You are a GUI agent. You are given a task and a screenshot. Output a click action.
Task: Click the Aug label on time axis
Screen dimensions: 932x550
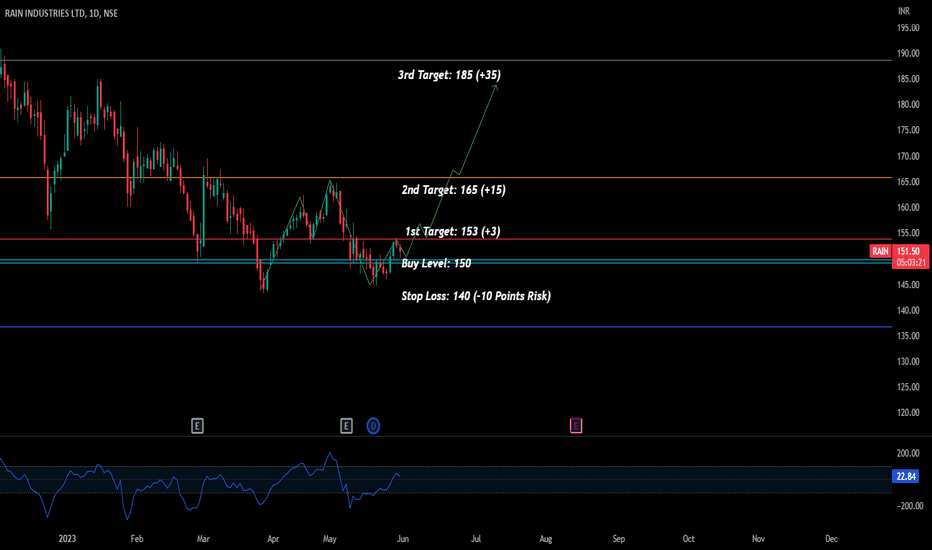click(x=546, y=539)
